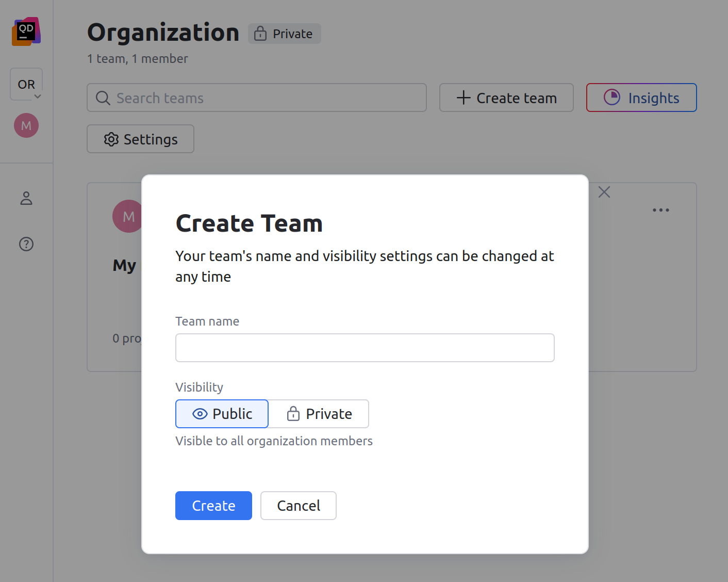Click the lock icon in the Private badge
Screen dimensions: 728x582
pyautogui.click(x=260, y=33)
